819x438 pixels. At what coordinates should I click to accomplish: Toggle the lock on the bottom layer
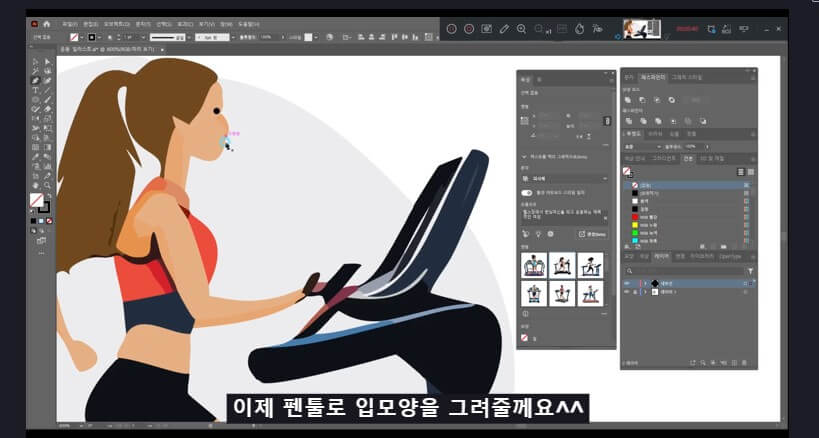(635, 292)
